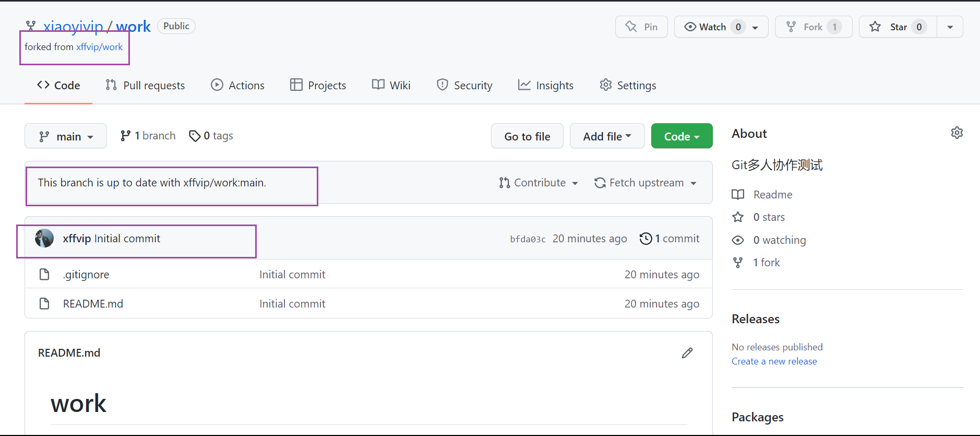This screenshot has width=980, height=436.
Task: Expand the Fetch upstream dropdown
Action: coord(646,183)
